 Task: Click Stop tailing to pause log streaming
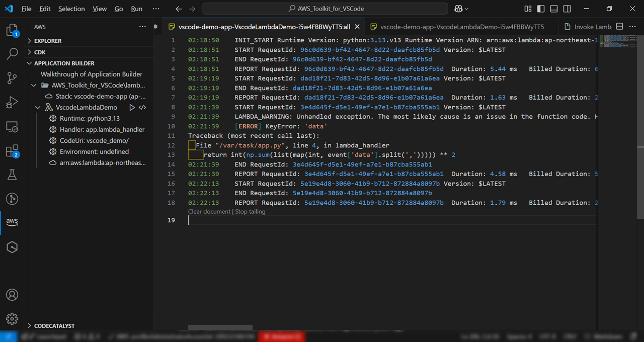pyautogui.click(x=250, y=211)
